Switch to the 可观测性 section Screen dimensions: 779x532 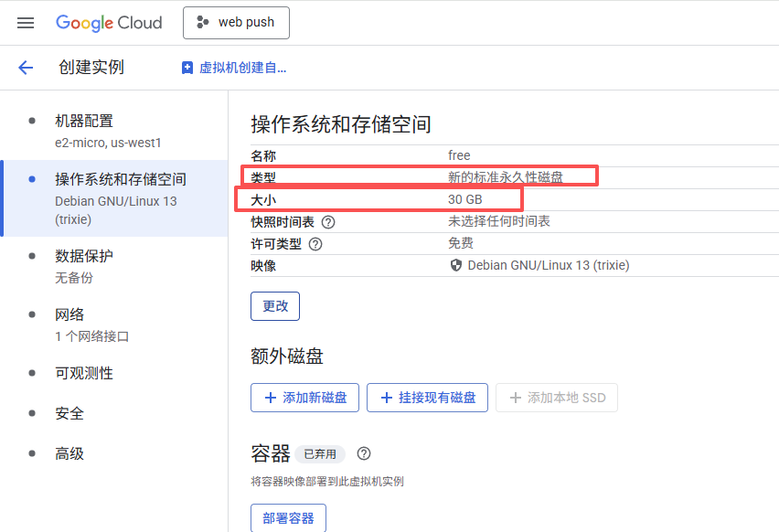(84, 373)
